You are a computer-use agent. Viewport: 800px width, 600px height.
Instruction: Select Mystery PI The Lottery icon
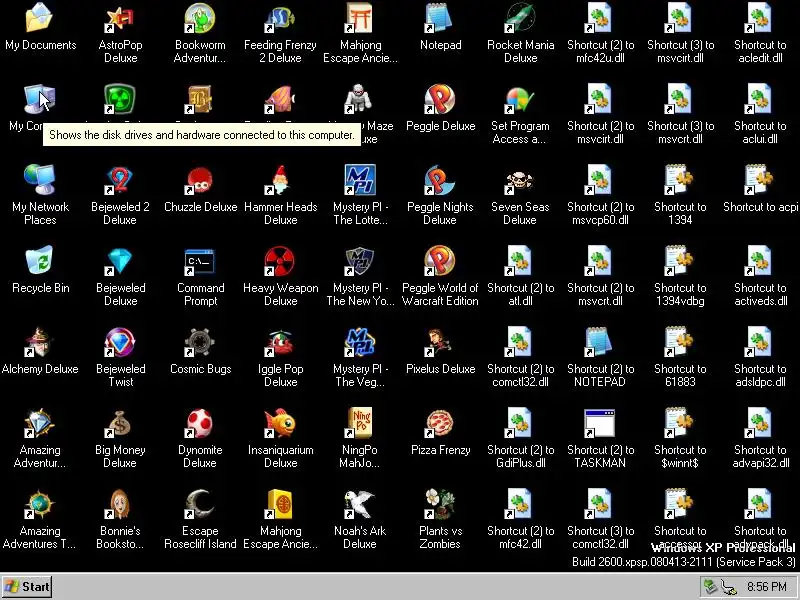(360, 180)
